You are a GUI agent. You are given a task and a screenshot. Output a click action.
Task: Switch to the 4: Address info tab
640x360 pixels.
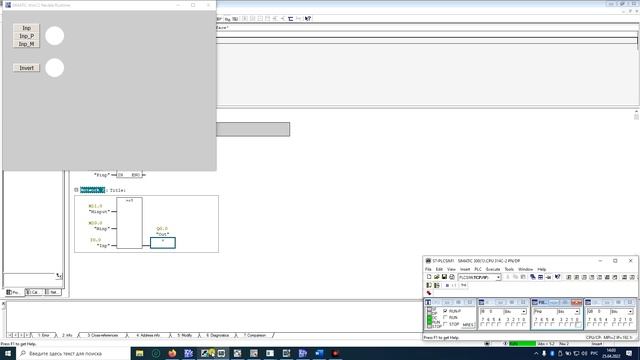[148, 335]
